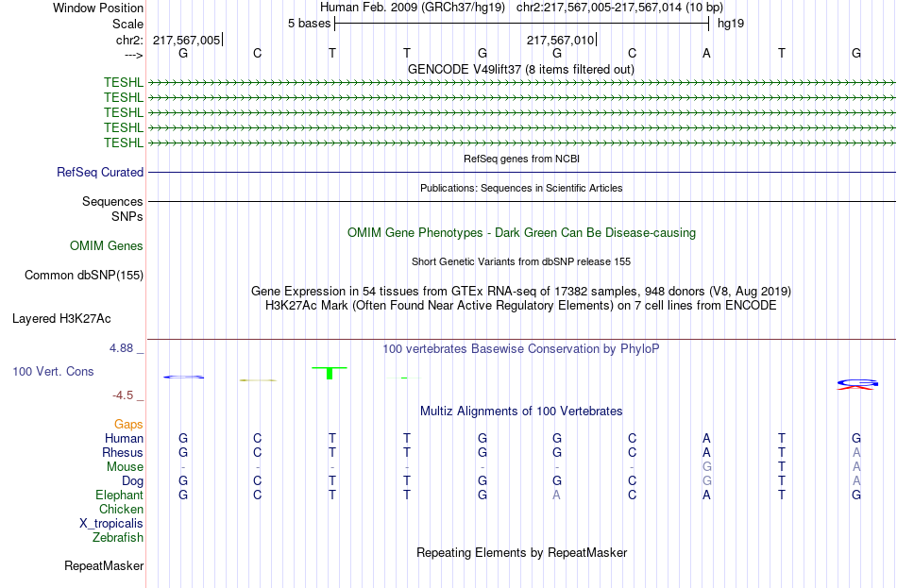Click the Layered H3K27Ac track label
The image size is (897, 588).
tap(61, 319)
